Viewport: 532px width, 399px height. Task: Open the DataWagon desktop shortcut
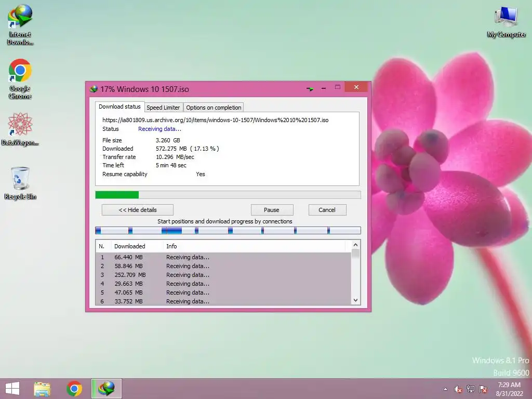click(20, 129)
